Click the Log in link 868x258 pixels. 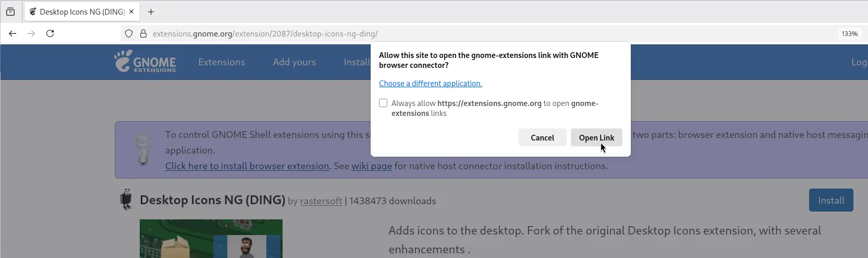[x=859, y=62]
